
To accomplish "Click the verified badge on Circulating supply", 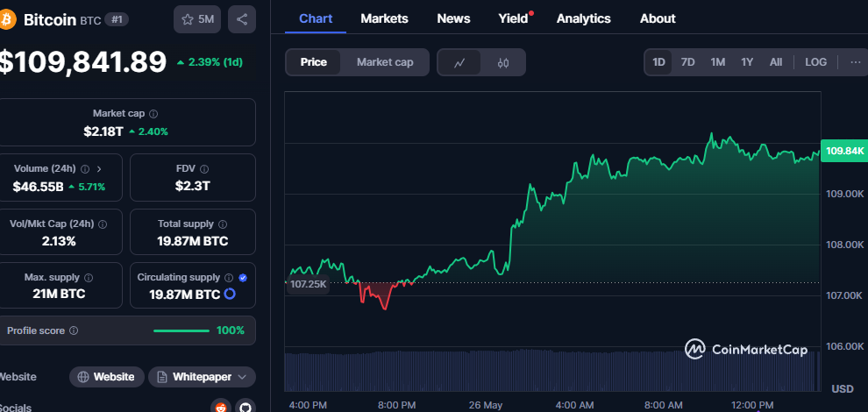I will [x=243, y=277].
